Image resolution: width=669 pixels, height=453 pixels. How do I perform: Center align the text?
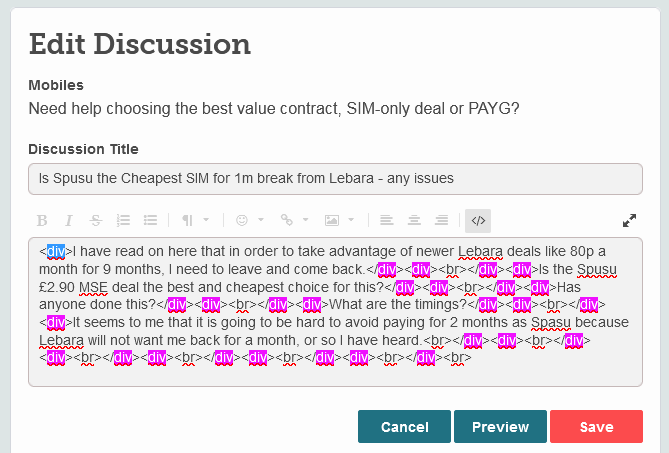tap(414, 220)
